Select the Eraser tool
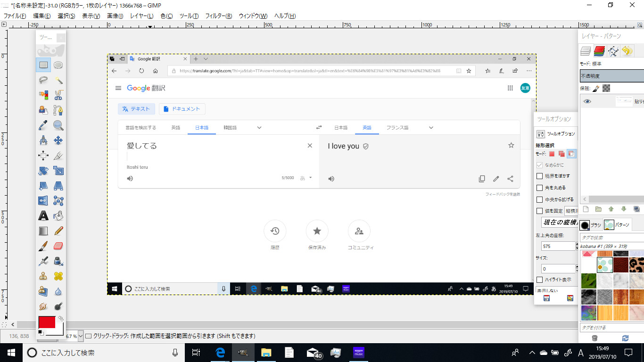The width and height of the screenshot is (644, 362). click(x=58, y=246)
